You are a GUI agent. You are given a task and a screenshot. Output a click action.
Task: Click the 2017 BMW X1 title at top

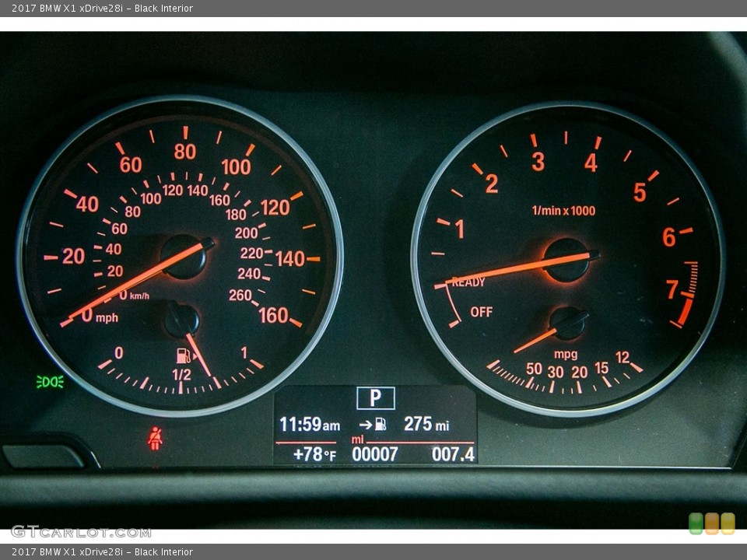click(102, 8)
